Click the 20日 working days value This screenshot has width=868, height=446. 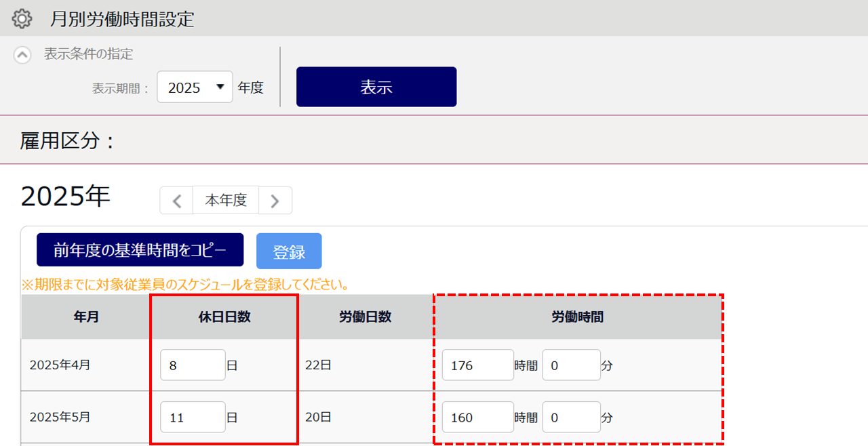tap(318, 418)
